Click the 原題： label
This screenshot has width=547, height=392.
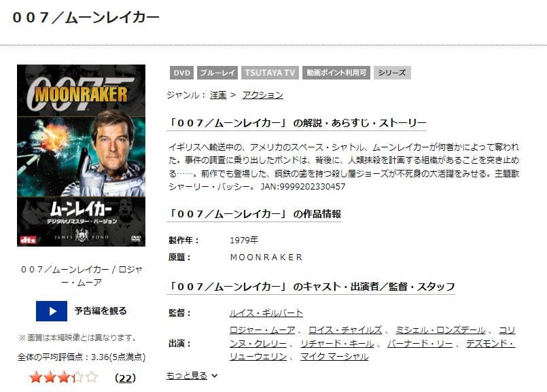pyautogui.click(x=180, y=257)
